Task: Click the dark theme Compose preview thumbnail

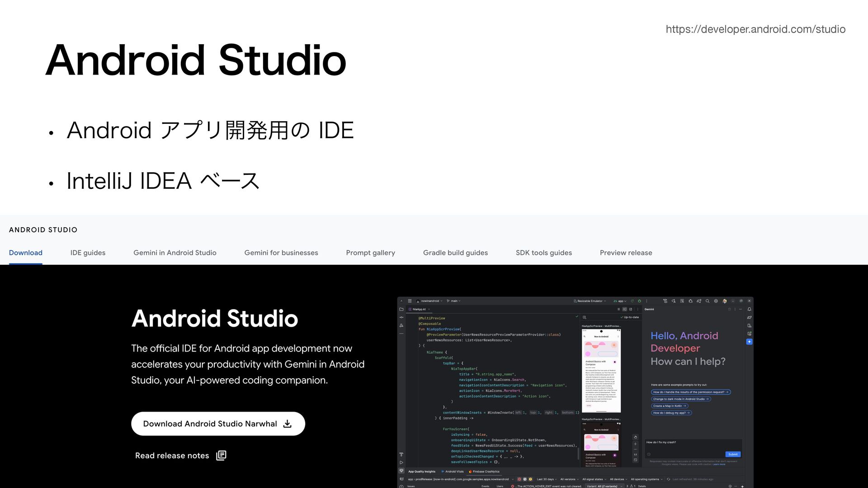Action: coord(601,444)
